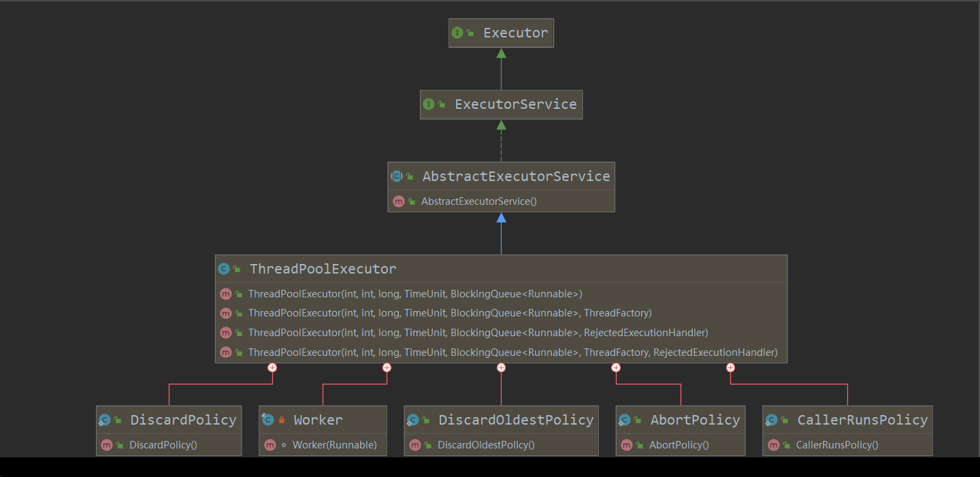Select the Worker(Runnable) constructor entry
The height and width of the screenshot is (477, 980).
click(x=334, y=445)
